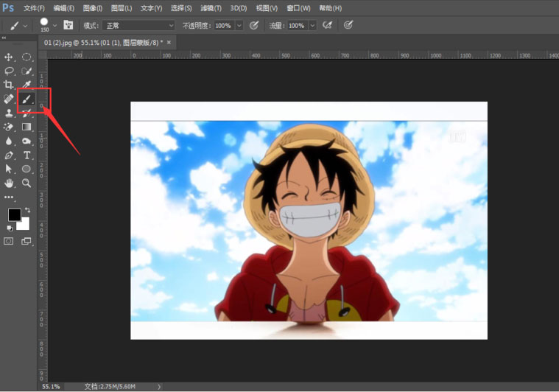559x392 pixels.
Task: Select the Gradient tool
Action: [27, 127]
